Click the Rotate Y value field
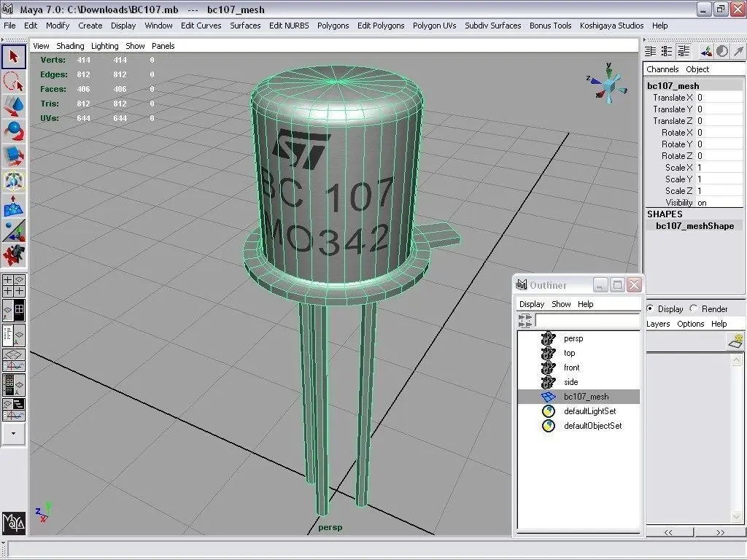 point(719,144)
